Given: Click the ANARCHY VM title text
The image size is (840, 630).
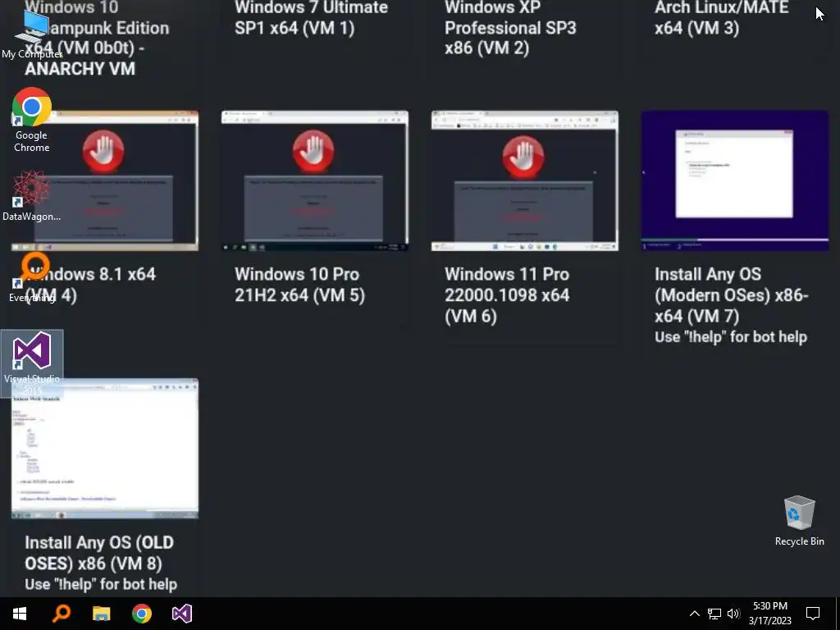Looking at the screenshot, I should (x=80, y=69).
